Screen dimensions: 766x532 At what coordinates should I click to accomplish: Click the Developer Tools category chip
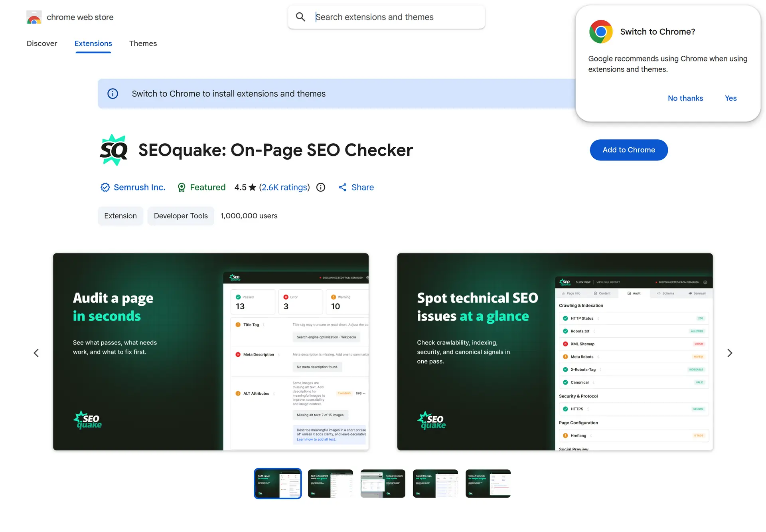point(181,216)
